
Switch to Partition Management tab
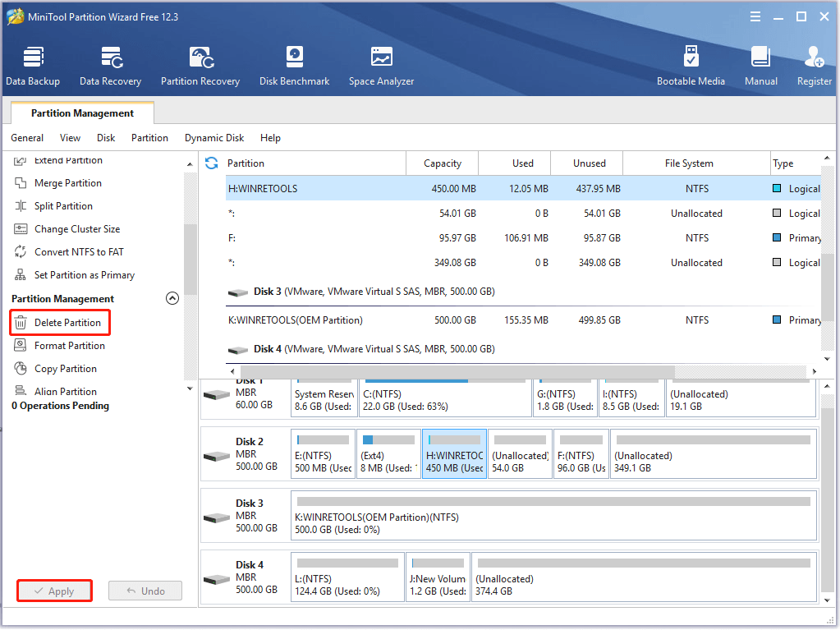(82, 113)
